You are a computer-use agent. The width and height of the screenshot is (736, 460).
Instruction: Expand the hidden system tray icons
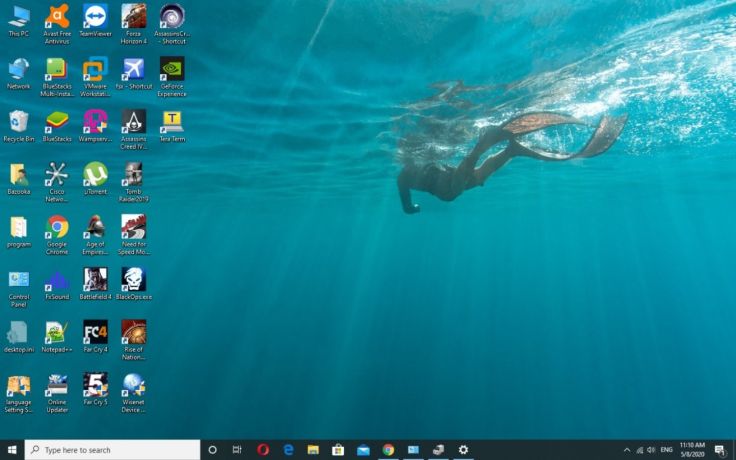(627, 450)
